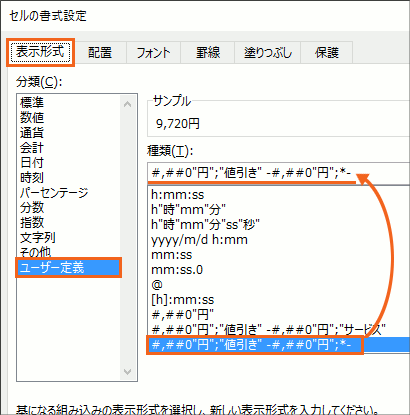Choose 文字列 category

[38, 238]
